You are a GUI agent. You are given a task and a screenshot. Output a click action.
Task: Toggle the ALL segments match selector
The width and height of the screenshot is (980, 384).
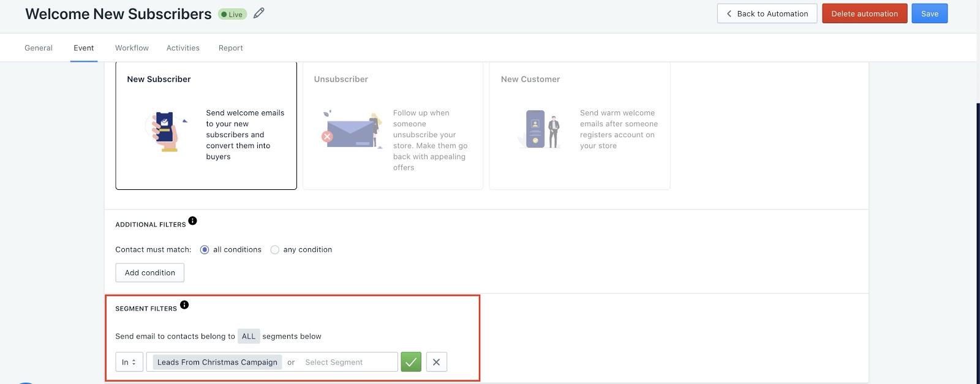pyautogui.click(x=249, y=336)
